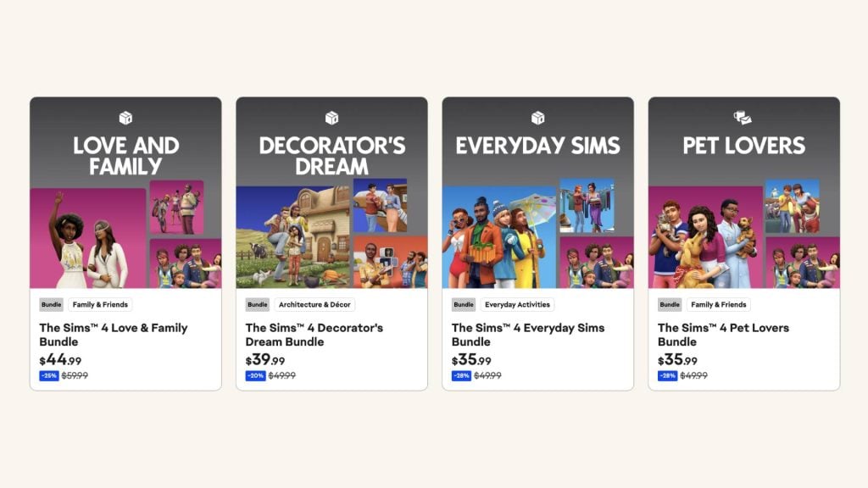868x488 pixels.
Task: Click the -20% discount badge on Decorator's Dream
Action: (x=255, y=375)
